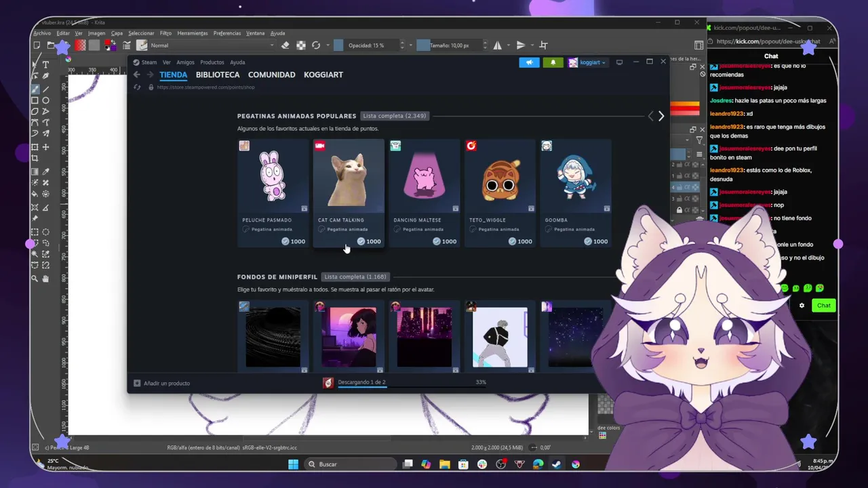Select the Rectangular Selection tool in Krita
This screenshot has width=868, height=488.
click(x=35, y=232)
